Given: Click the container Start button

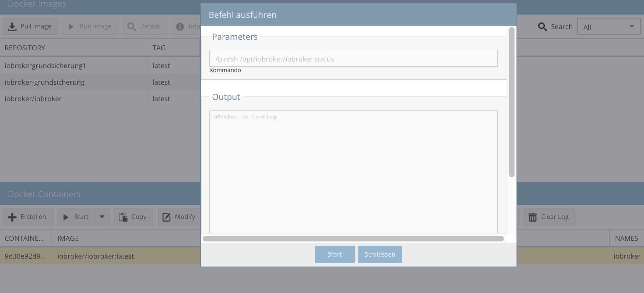Looking at the screenshot, I should (76, 217).
